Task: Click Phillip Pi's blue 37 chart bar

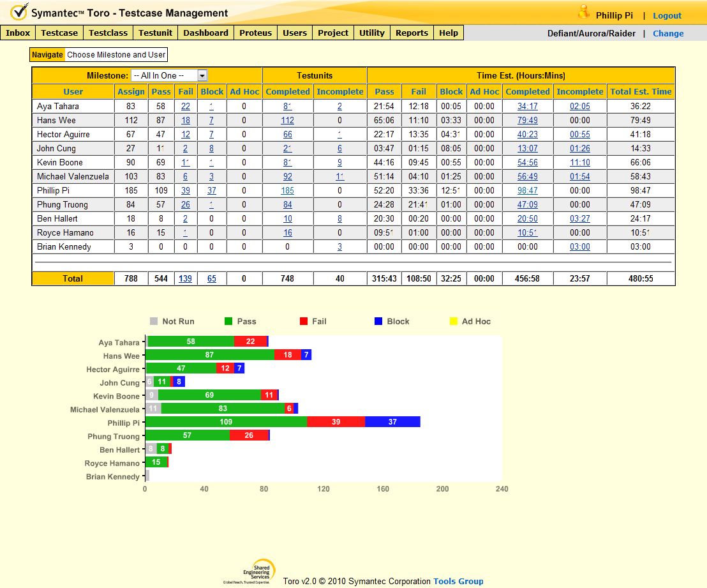Action: tap(392, 422)
